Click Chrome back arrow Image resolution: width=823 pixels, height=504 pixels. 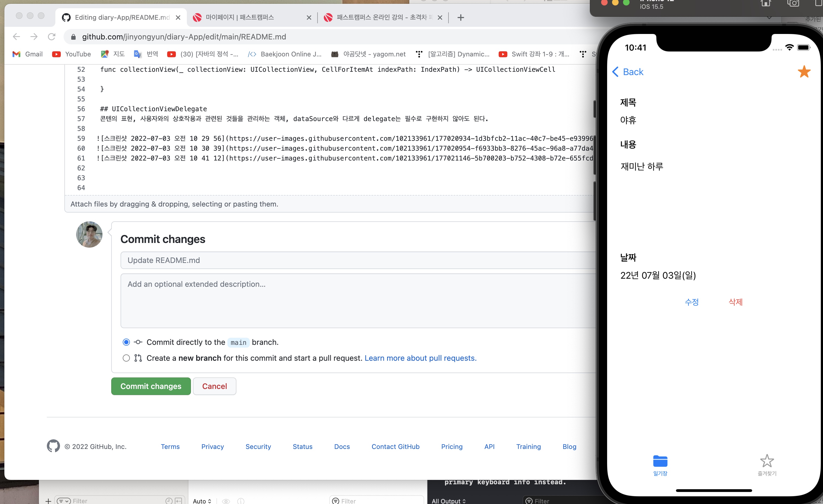(16, 37)
